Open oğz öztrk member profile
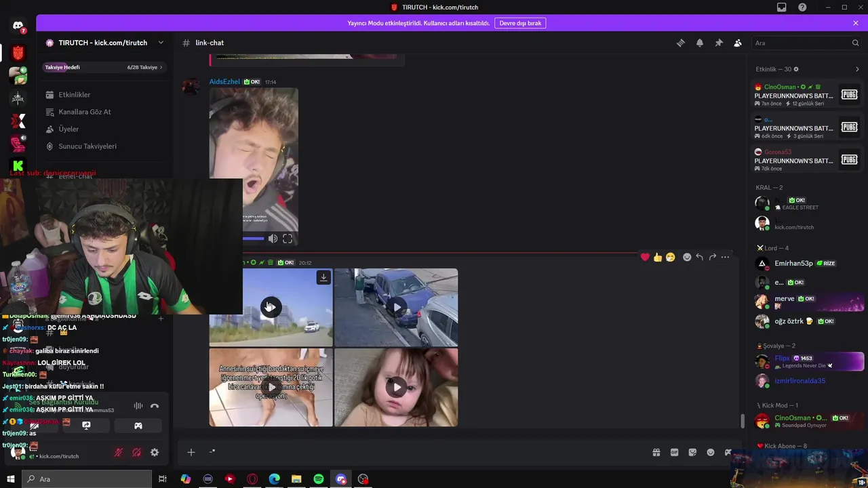This screenshot has height=488, width=868. 807,321
